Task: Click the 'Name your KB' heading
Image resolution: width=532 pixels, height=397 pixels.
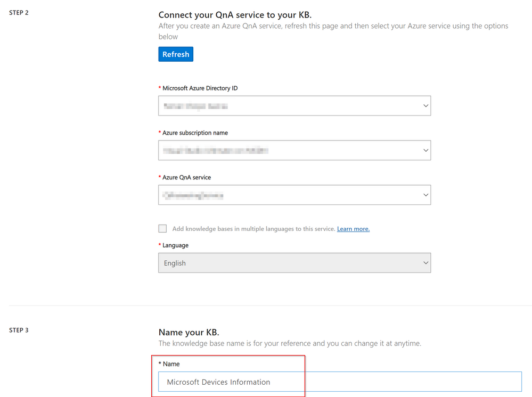Action: coord(189,333)
